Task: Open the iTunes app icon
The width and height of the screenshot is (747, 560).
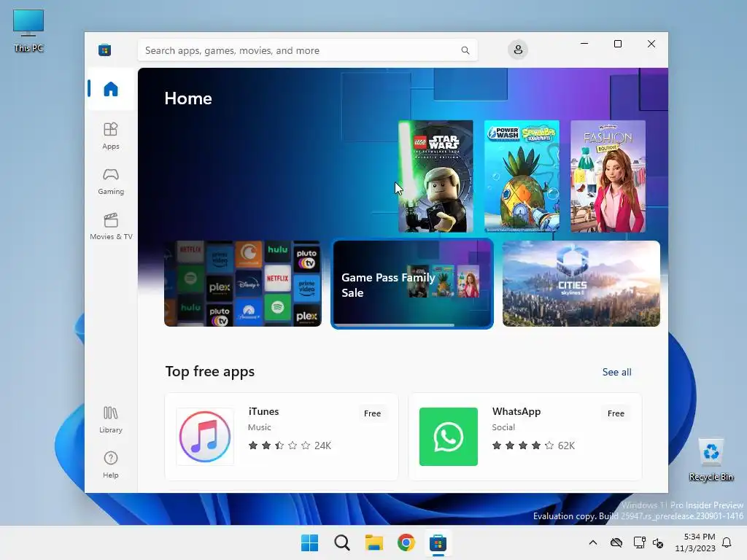Action: point(205,437)
